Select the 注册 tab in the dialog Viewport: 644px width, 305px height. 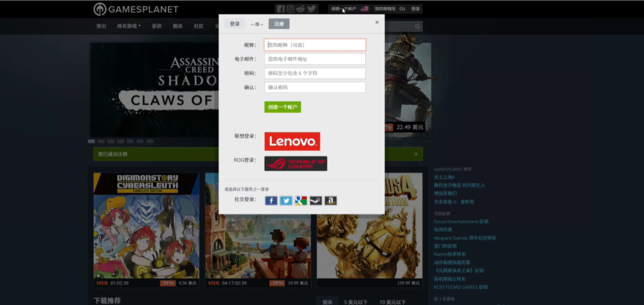279,24
